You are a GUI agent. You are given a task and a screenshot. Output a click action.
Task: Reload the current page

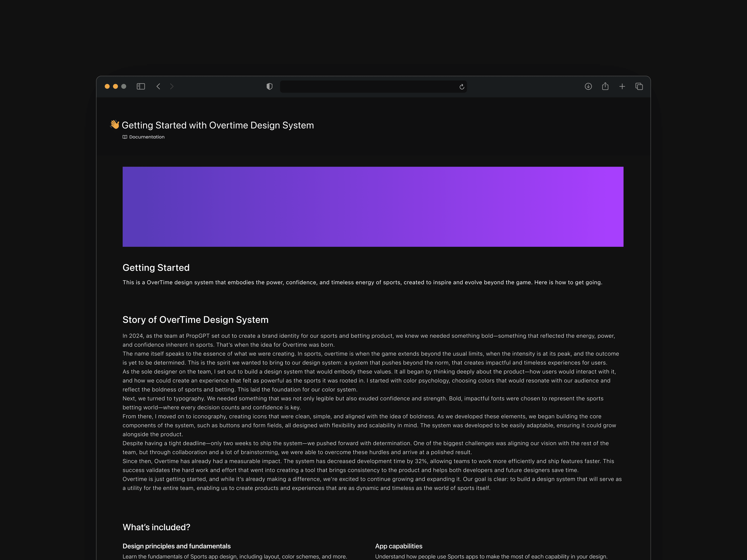point(462,87)
